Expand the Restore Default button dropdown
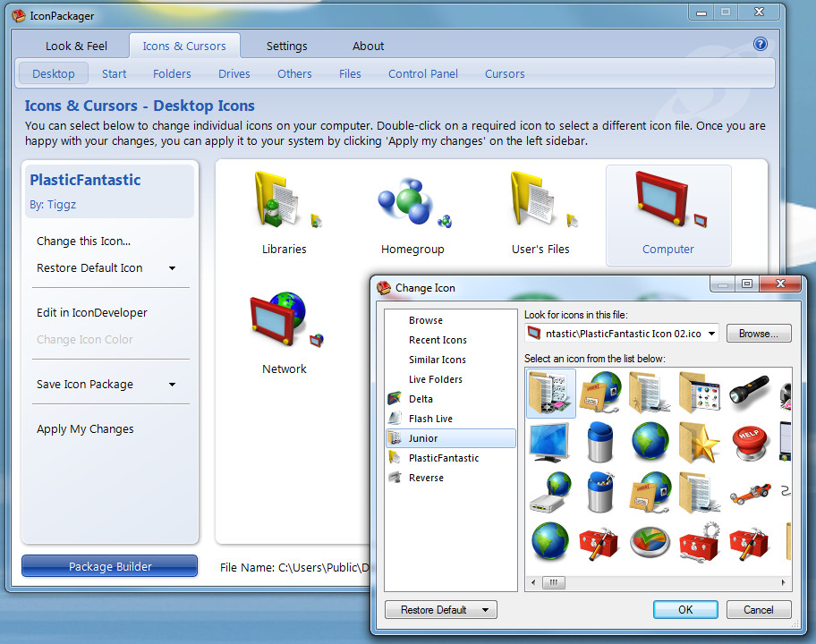The image size is (816, 644). pos(485,610)
